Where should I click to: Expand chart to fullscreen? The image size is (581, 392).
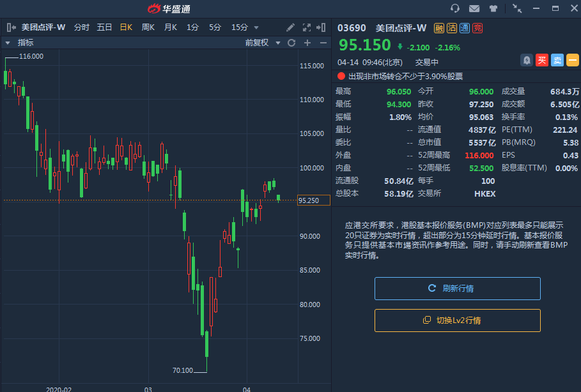pyautogui.click(x=306, y=27)
